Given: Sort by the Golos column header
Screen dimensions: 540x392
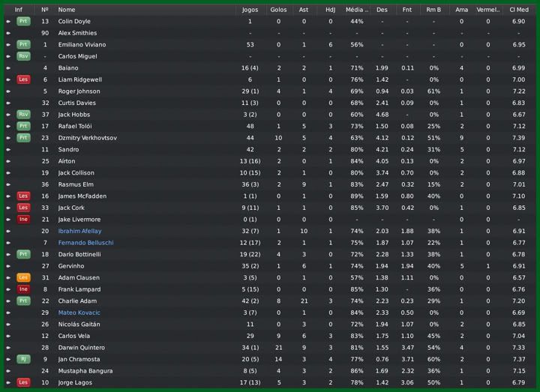Looking at the screenshot, I should pos(278,10).
